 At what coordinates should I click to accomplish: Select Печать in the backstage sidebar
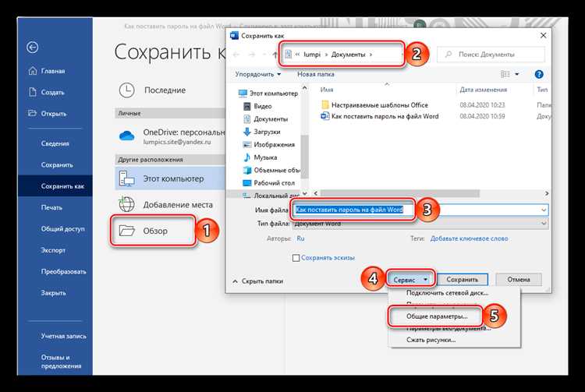[51, 207]
